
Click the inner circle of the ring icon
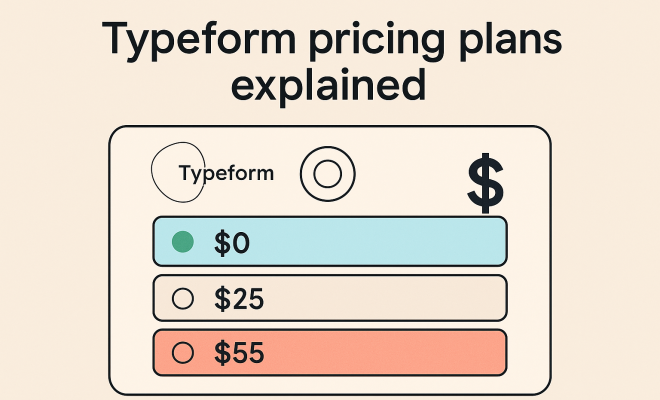click(327, 174)
